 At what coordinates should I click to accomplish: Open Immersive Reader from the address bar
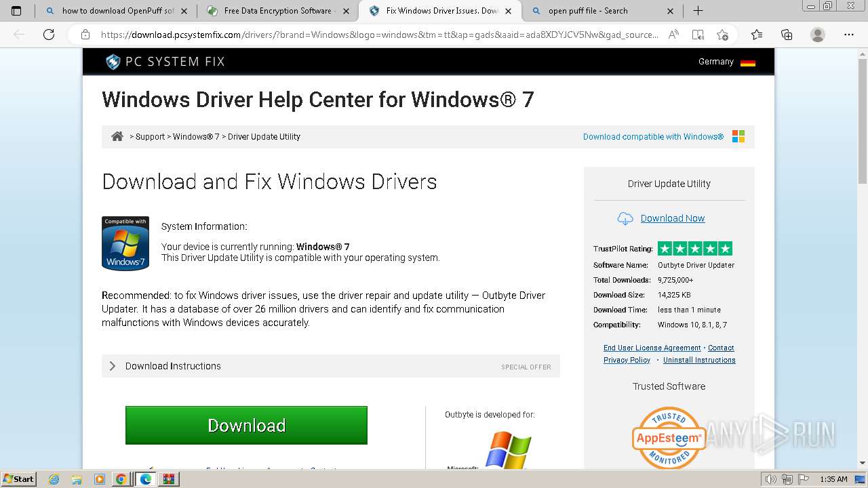click(x=698, y=35)
